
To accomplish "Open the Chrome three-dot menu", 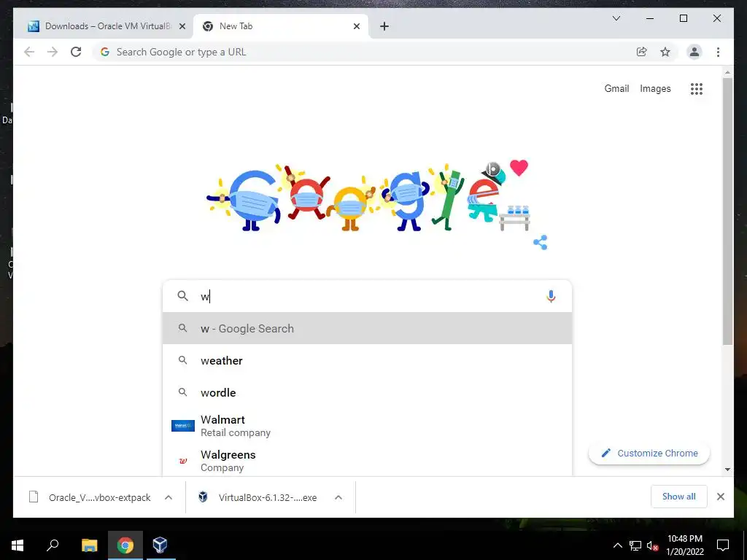I will click(718, 52).
